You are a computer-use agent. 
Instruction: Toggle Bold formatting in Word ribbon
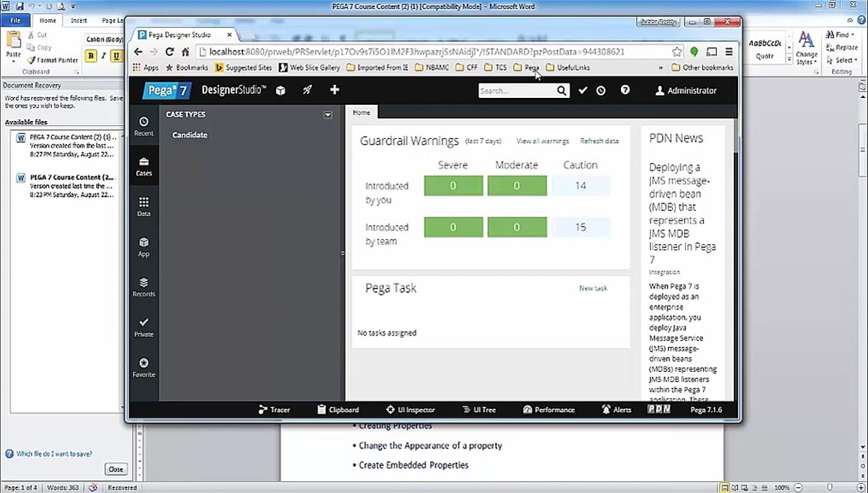[x=91, y=56]
